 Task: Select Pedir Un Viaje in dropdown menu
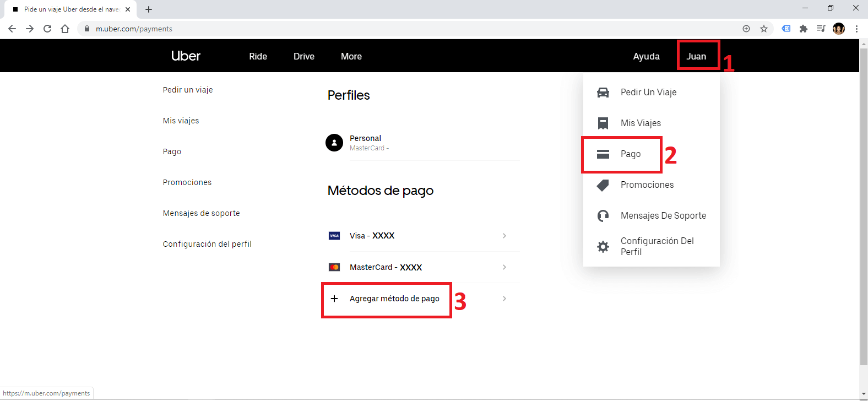pyautogui.click(x=652, y=93)
